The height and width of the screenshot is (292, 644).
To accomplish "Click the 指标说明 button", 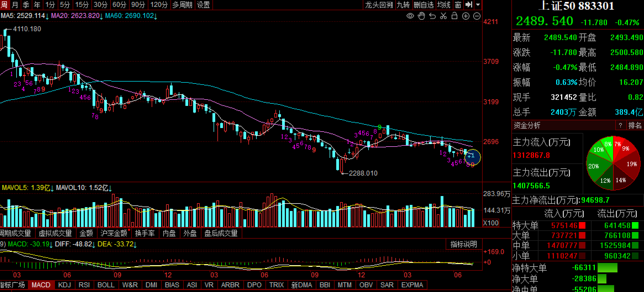I will (464, 244).
